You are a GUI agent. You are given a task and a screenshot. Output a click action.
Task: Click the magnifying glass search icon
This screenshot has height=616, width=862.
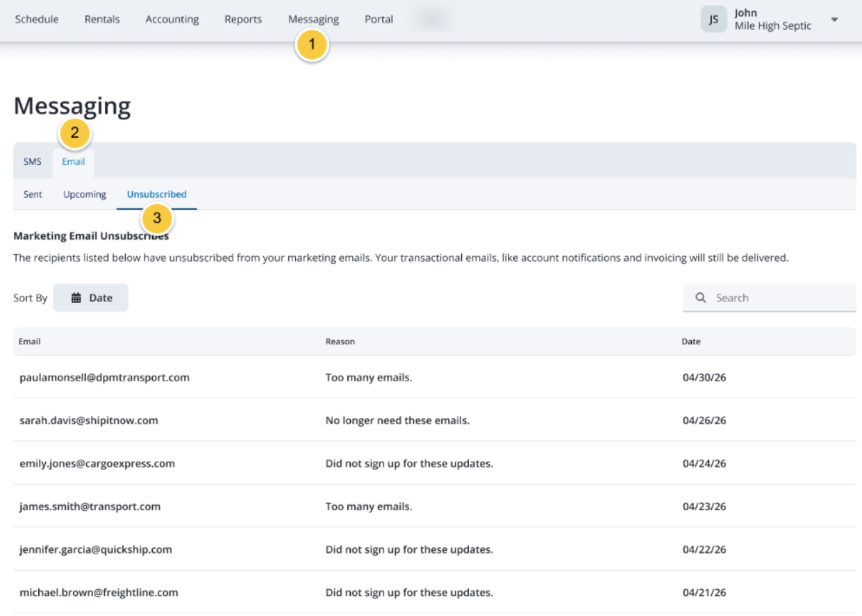tap(701, 298)
